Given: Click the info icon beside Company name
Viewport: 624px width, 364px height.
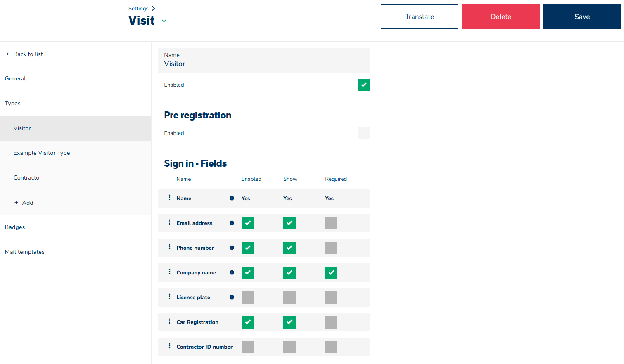Looking at the screenshot, I should (x=232, y=273).
